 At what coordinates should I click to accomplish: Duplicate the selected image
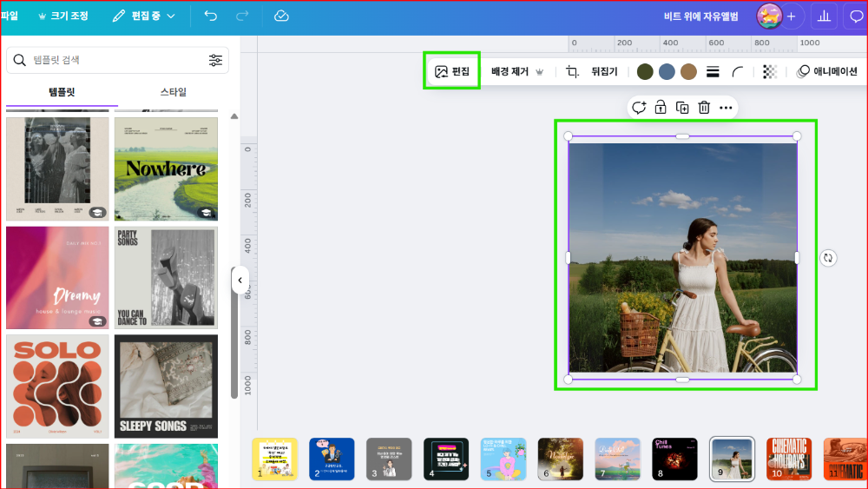click(682, 108)
